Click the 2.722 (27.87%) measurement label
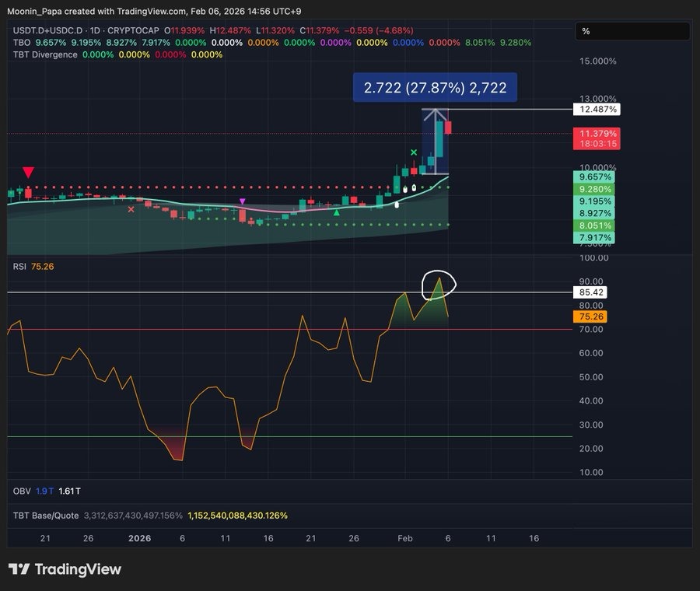The image size is (700, 591). (435, 87)
